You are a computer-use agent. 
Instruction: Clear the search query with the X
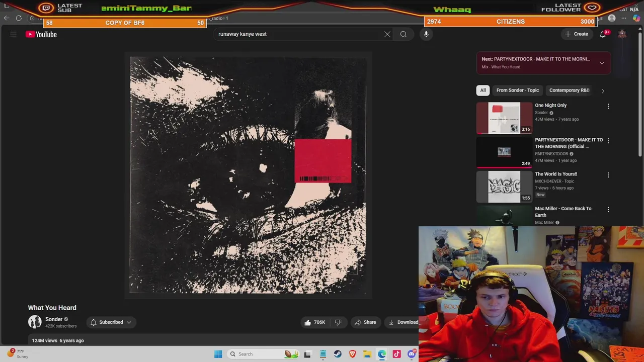pyautogui.click(x=387, y=34)
